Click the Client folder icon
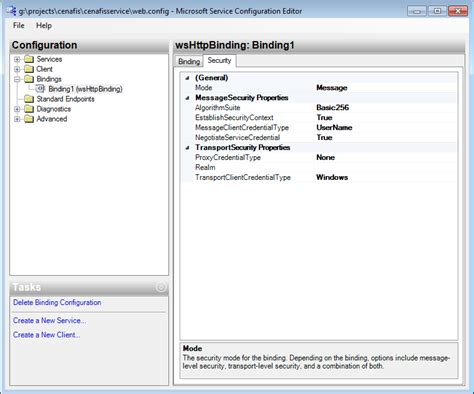The image size is (474, 394). pyautogui.click(x=29, y=69)
